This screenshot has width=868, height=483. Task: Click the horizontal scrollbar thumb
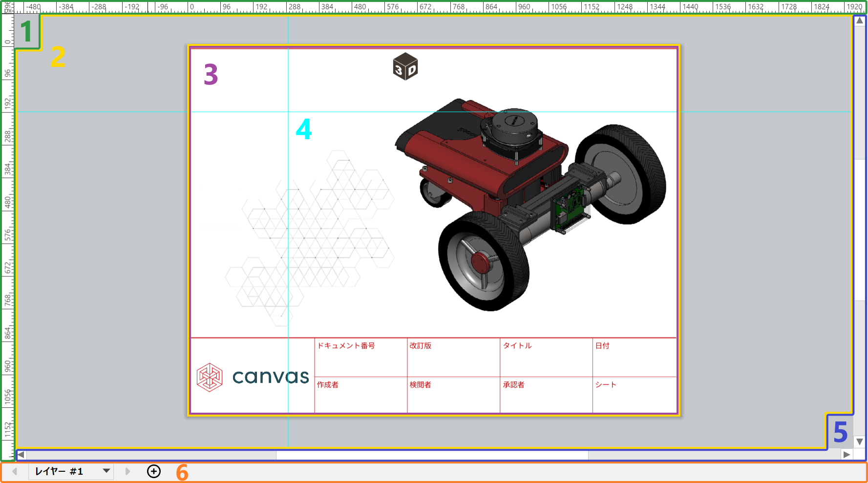pos(432,455)
